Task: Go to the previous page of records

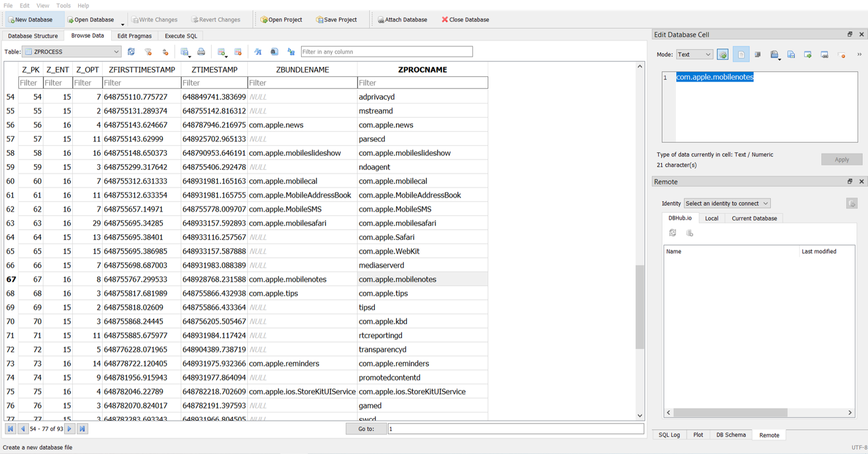Action: (x=23, y=428)
